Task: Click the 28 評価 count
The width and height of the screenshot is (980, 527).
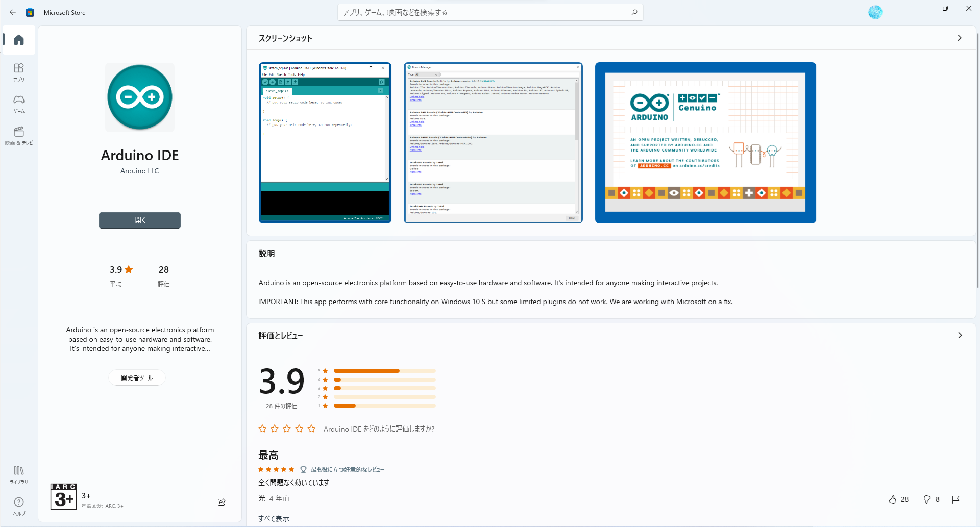Action: 164,275
